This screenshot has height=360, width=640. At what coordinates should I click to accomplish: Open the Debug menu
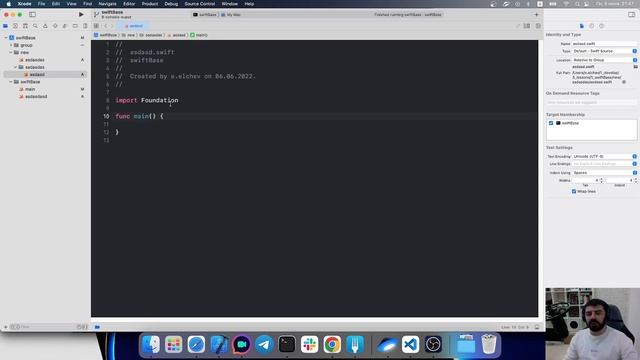(171, 4)
